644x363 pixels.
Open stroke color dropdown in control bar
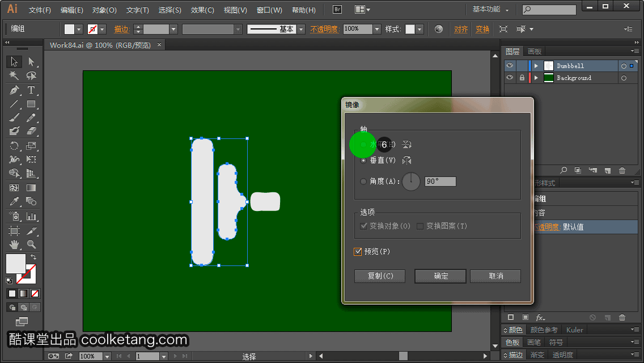pos(102,29)
